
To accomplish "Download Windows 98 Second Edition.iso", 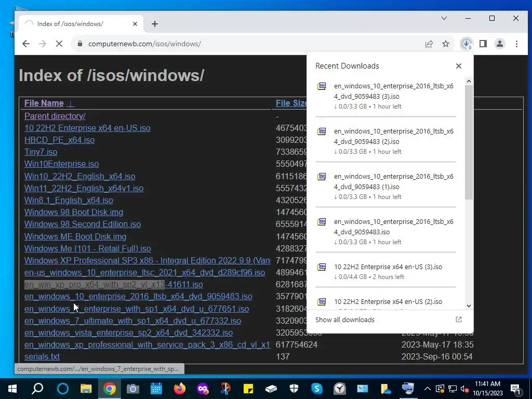I will point(83,224).
